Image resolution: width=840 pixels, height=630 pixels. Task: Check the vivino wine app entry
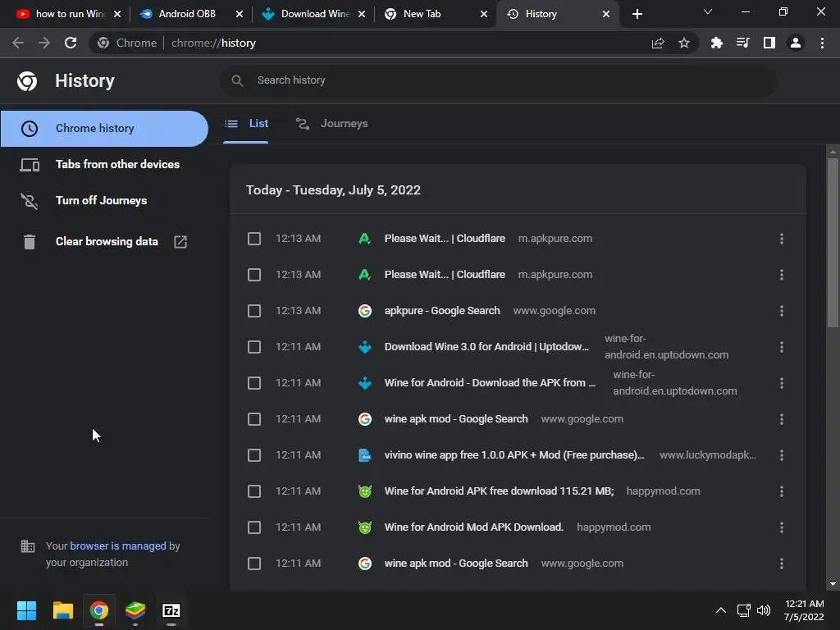(x=254, y=455)
